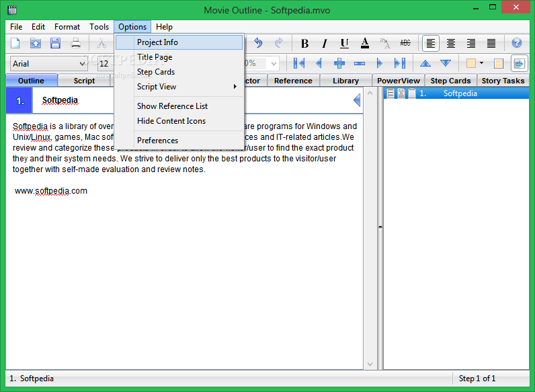Click the step title field Softpedia
This screenshot has height=392, width=535.
(x=60, y=100)
